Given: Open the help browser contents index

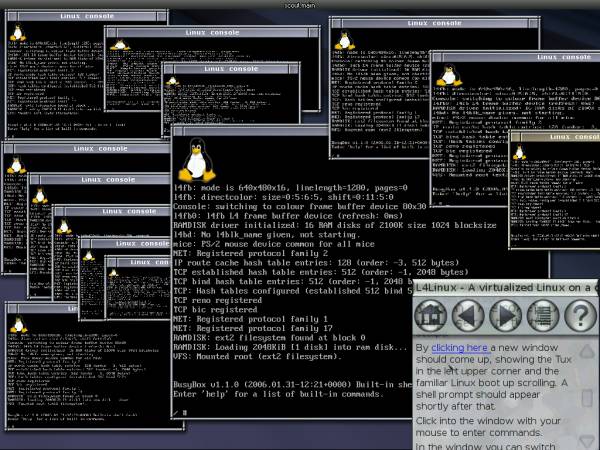Looking at the screenshot, I should click(543, 316).
